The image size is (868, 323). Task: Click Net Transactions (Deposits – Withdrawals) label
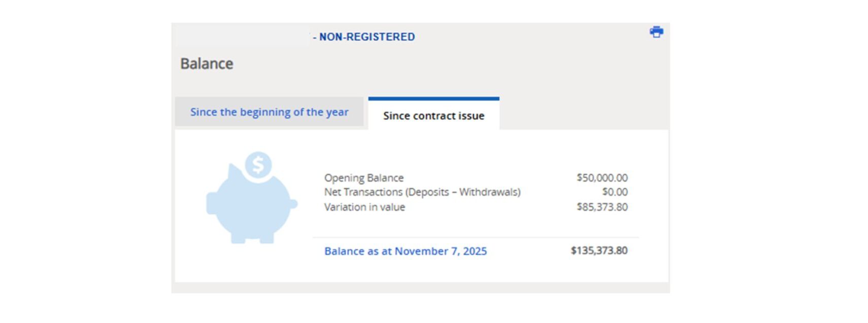[x=422, y=192]
